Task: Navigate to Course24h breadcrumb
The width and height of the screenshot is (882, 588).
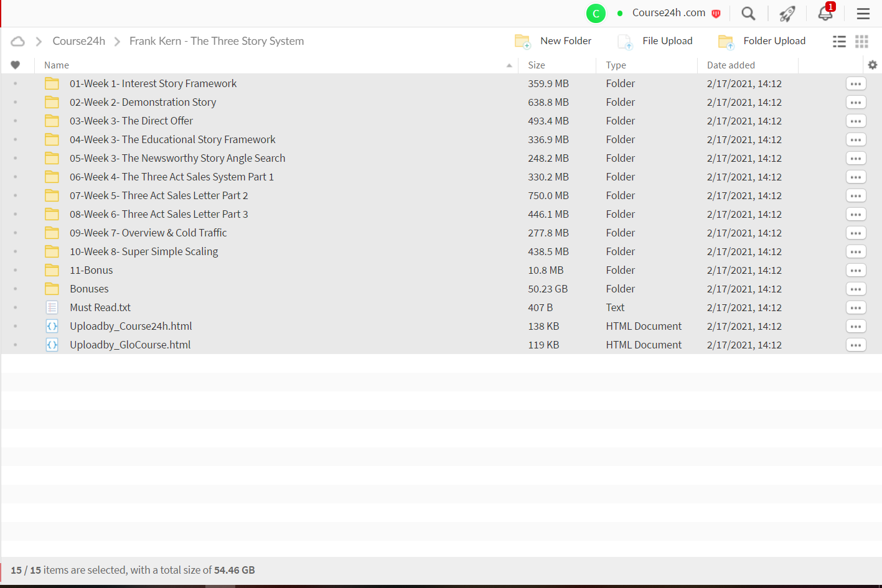Action: coord(78,41)
